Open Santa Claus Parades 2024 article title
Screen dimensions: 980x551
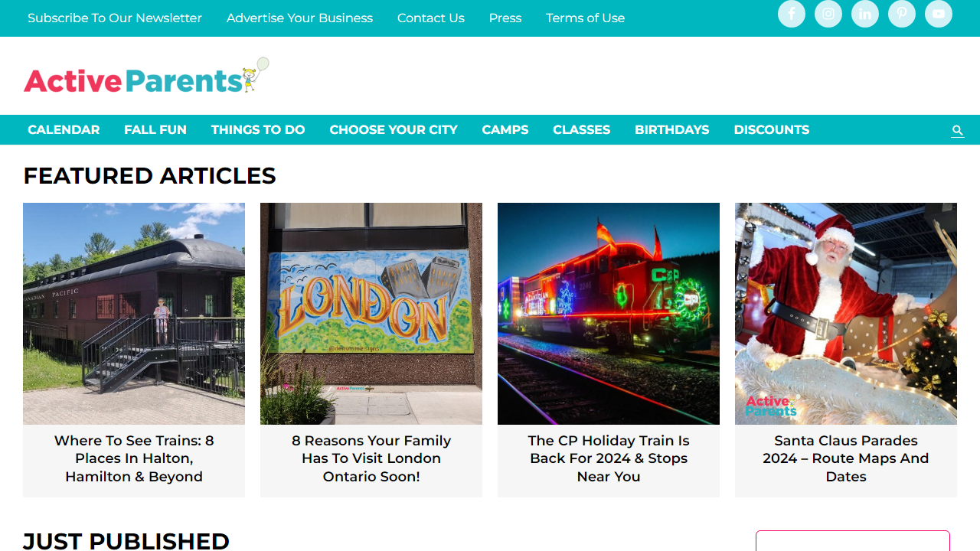846,458
